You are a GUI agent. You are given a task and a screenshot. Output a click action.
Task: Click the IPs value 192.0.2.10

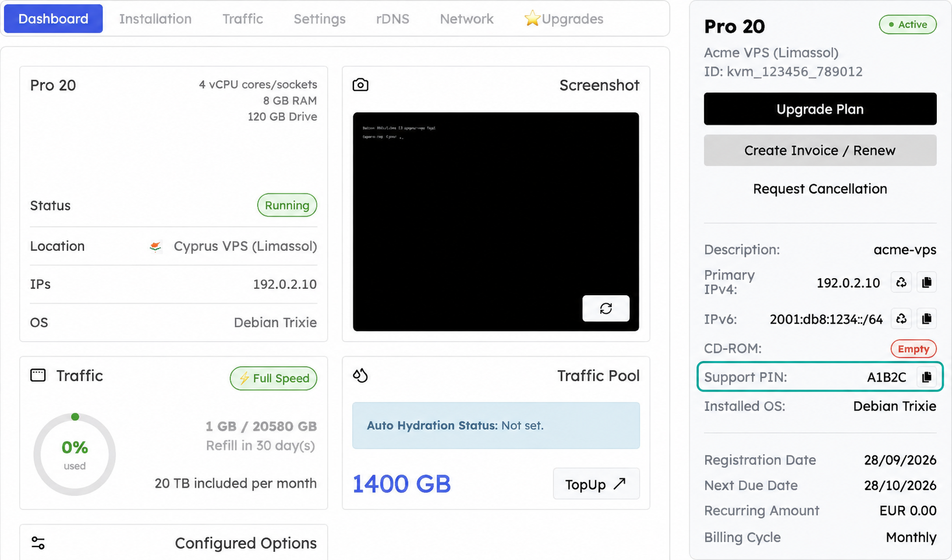point(285,284)
